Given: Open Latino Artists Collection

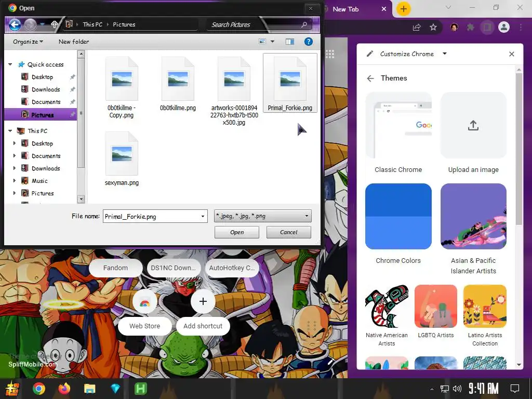Looking at the screenshot, I should click(485, 307).
